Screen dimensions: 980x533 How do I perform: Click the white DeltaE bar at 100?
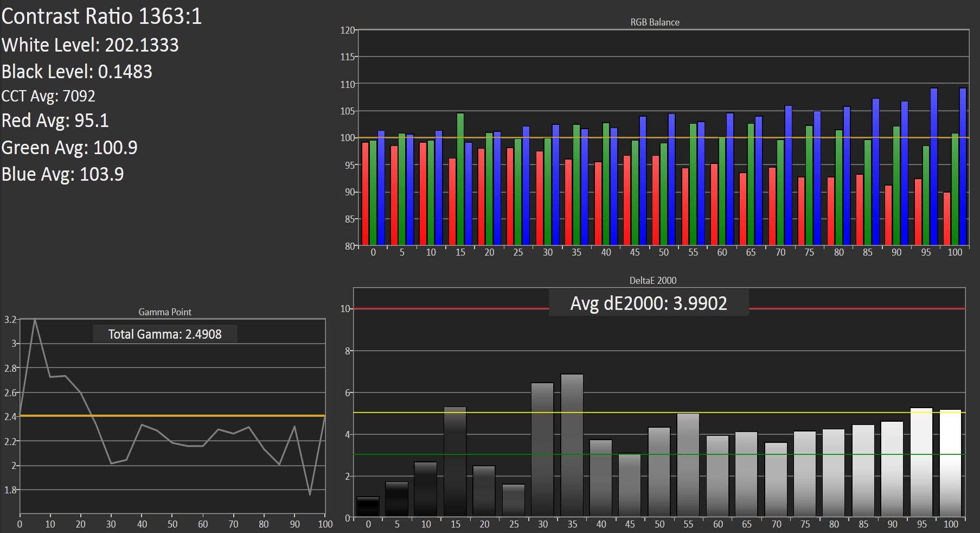pyautogui.click(x=951, y=463)
